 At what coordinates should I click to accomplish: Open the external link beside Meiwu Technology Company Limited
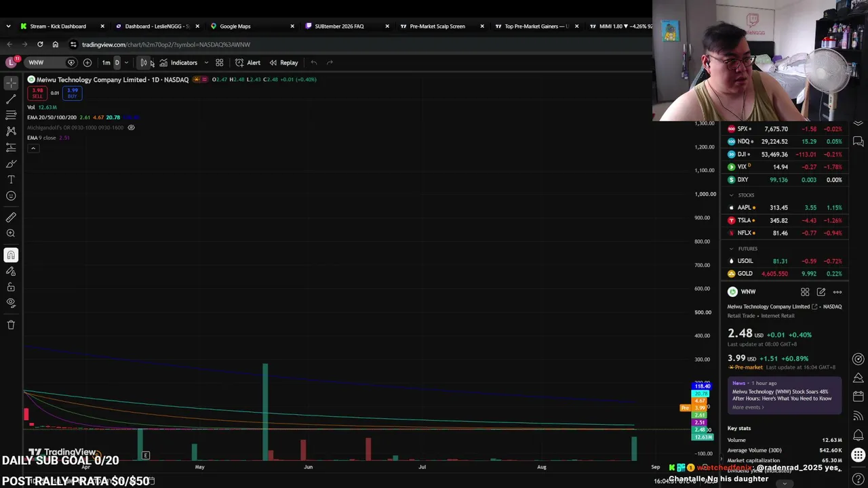(x=814, y=307)
